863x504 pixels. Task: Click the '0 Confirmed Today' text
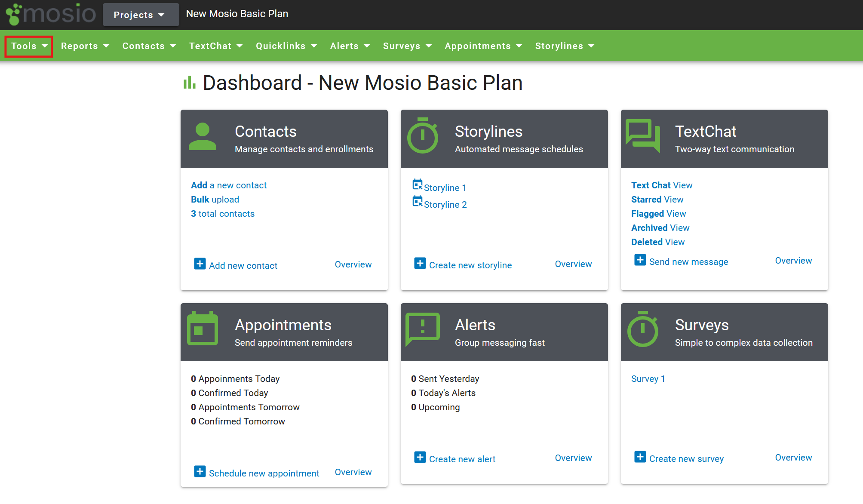pyautogui.click(x=230, y=393)
